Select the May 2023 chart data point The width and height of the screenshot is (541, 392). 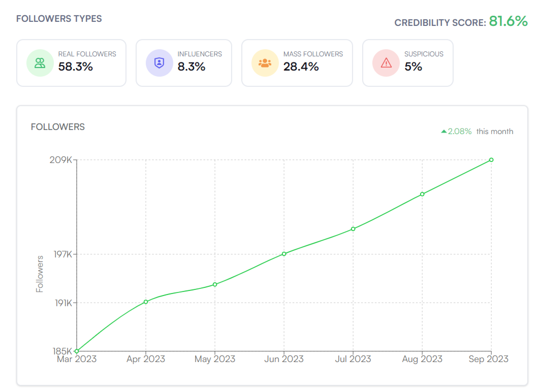[215, 284]
